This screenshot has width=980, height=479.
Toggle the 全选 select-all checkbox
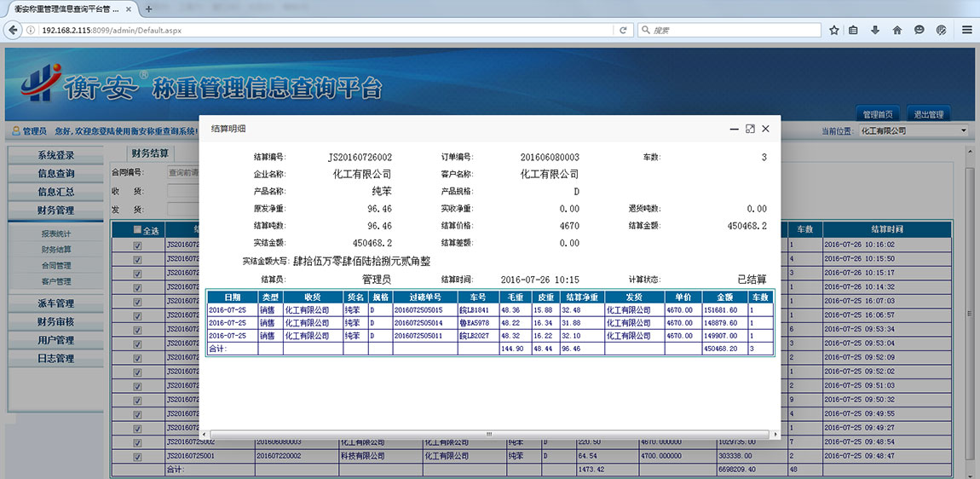click(138, 230)
